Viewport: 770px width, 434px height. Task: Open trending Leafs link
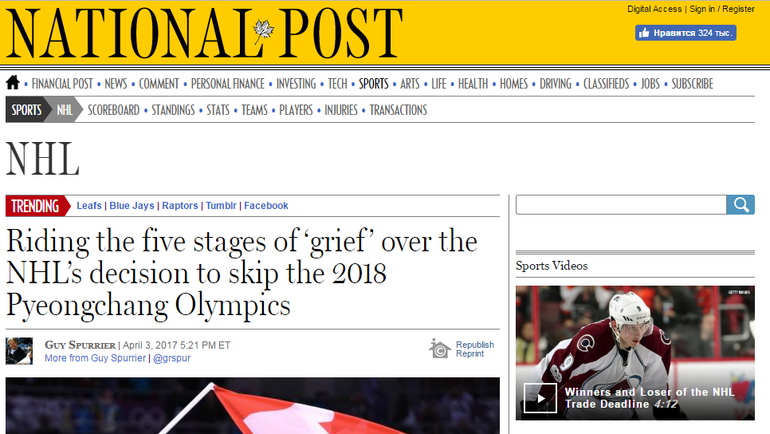(x=89, y=206)
